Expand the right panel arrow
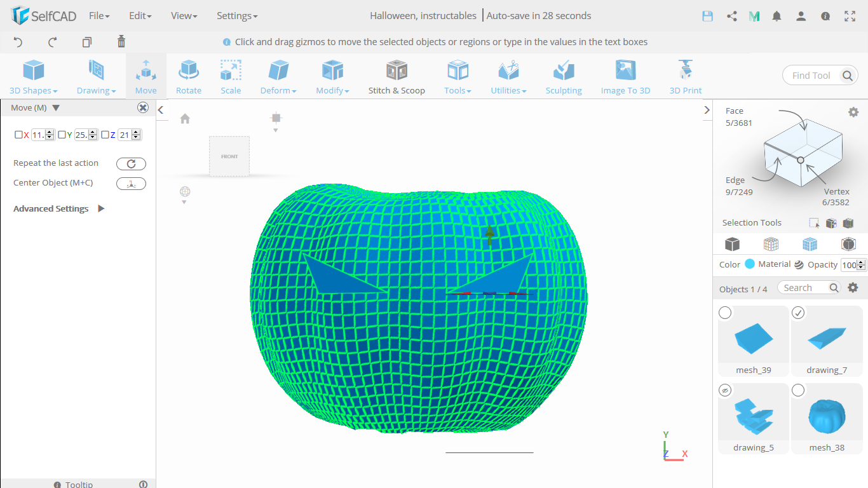Screen dimensions: 868x488 tap(707, 110)
